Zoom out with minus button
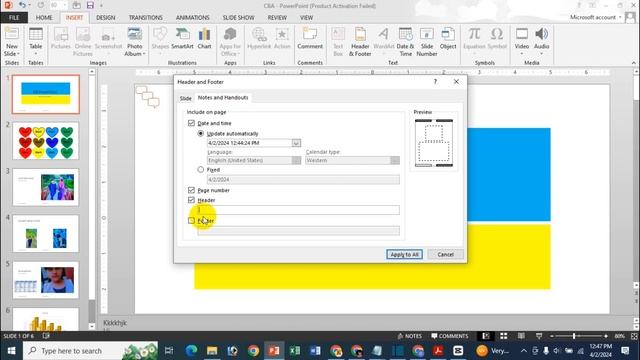Screen dimensions: 640x360 coord(551,336)
